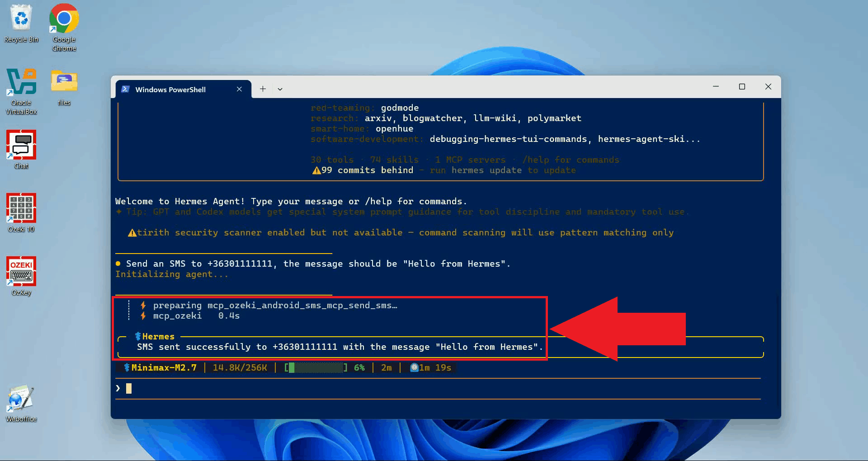Open Google Chrome desktop shortcut
The image size is (868, 461).
tap(64, 27)
